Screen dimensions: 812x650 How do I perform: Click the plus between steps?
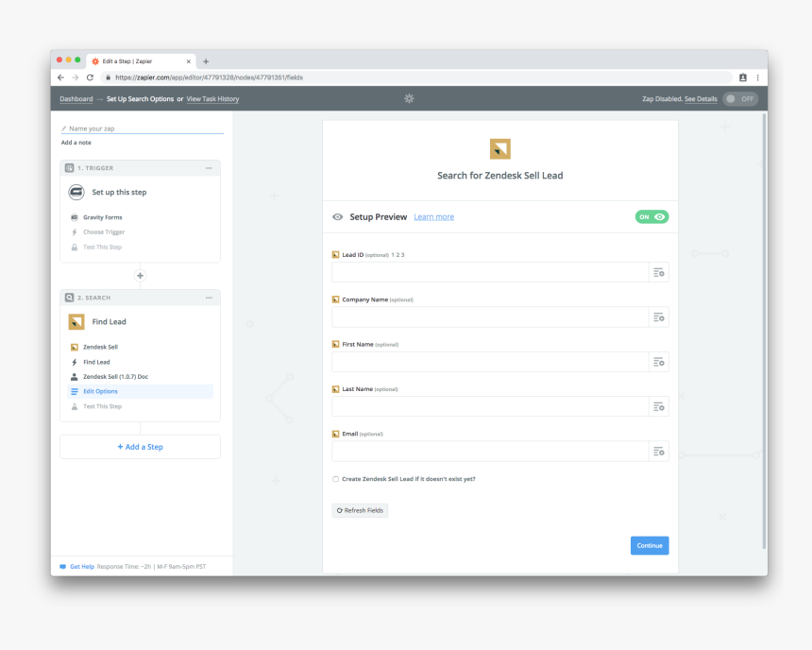coord(140,276)
